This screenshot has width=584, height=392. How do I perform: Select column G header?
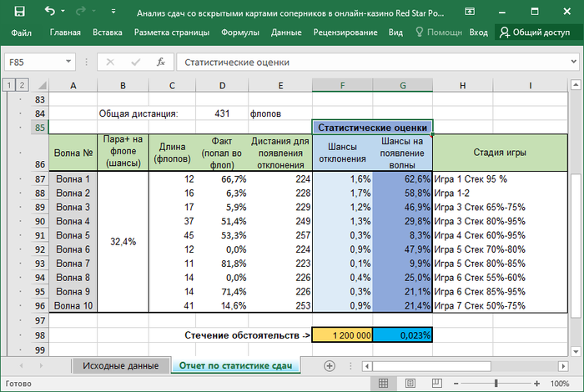click(x=403, y=86)
